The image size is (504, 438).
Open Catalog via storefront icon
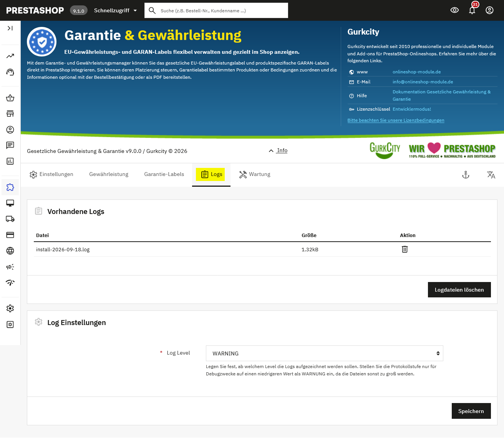(x=10, y=114)
